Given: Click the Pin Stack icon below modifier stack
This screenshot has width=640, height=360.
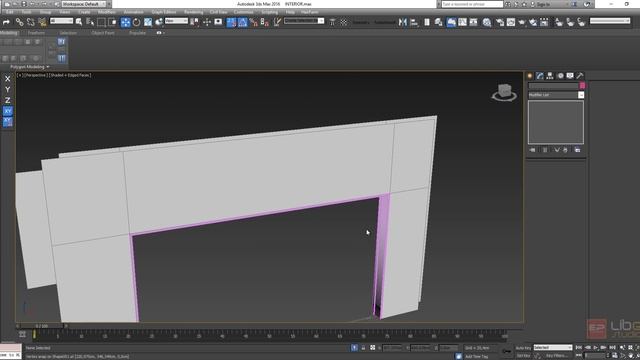Looking at the screenshot, I should (x=532, y=150).
